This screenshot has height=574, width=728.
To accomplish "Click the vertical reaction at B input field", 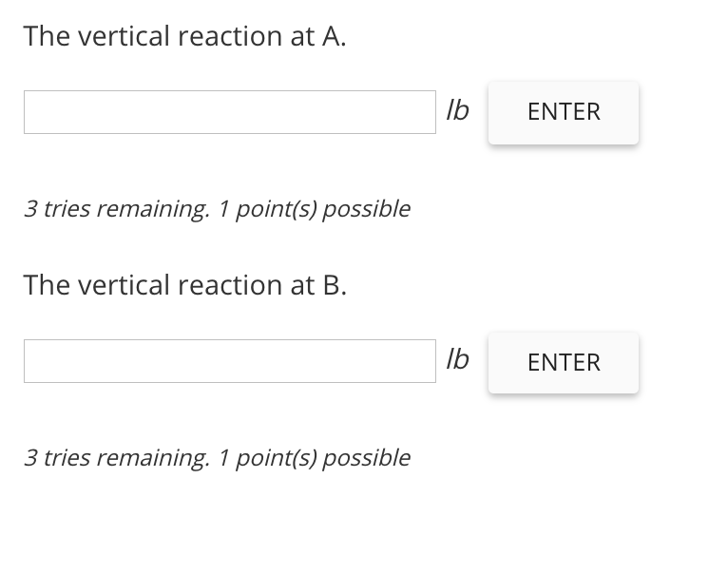I will (229, 361).
